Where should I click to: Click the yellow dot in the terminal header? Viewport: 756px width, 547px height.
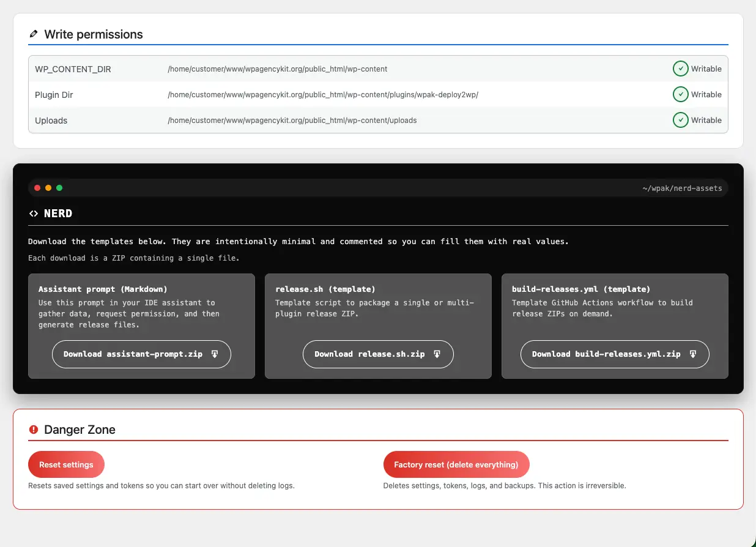coord(48,188)
